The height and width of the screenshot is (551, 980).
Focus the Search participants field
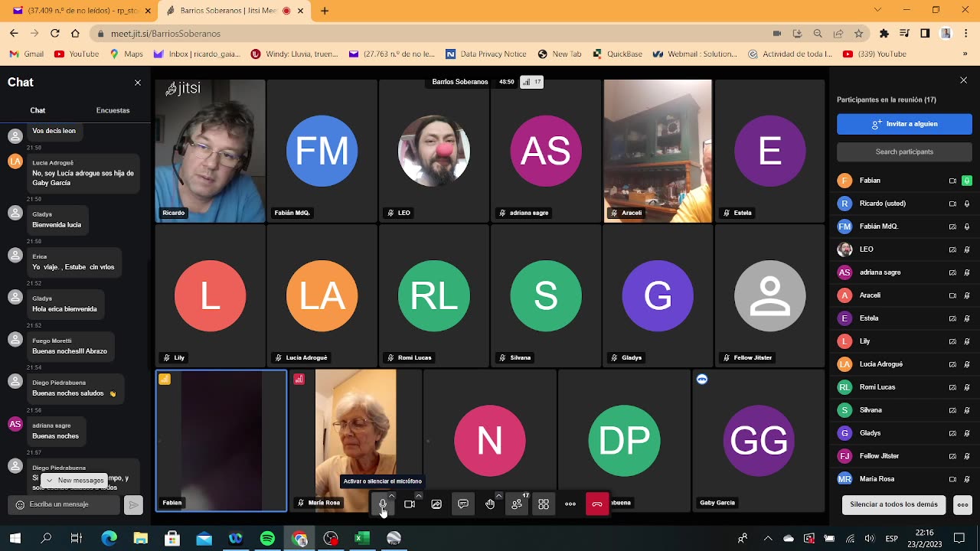click(904, 152)
